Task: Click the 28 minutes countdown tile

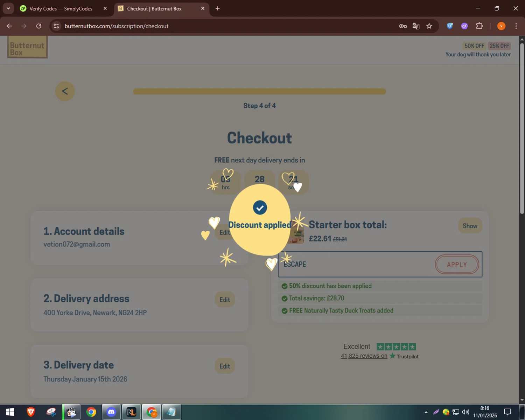Action: click(259, 182)
